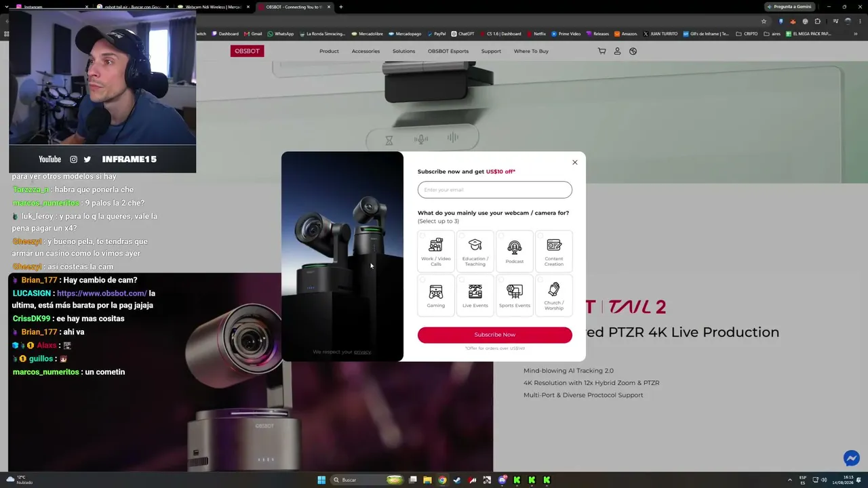Open the Solutions menu

click(x=403, y=51)
